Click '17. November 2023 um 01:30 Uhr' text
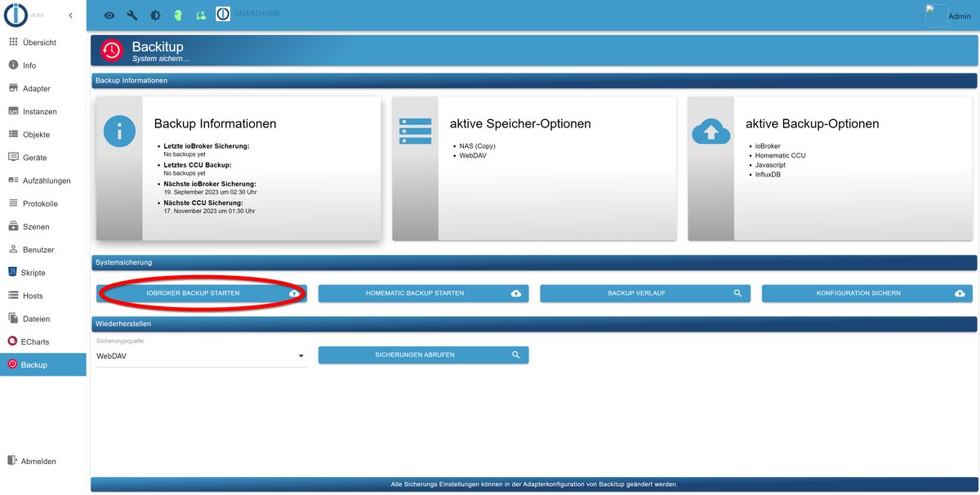This screenshot has height=495, width=980. pos(210,211)
